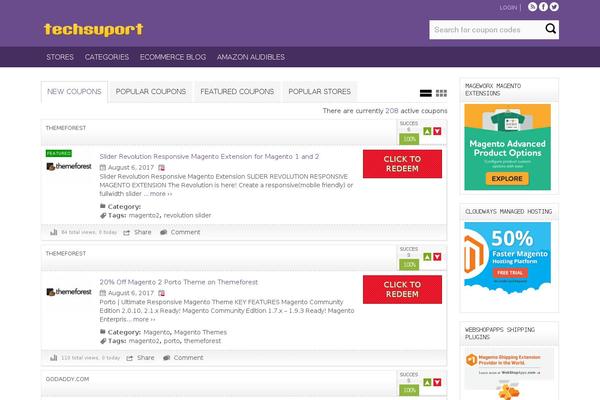600x400 pixels.
Task: Open Amazon Audibles menu item
Action: click(251, 57)
